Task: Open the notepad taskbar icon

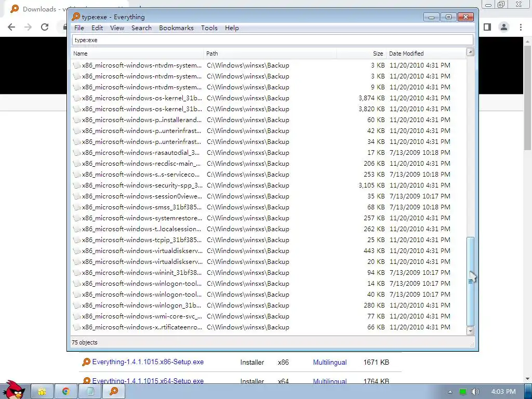Action: coord(90,392)
